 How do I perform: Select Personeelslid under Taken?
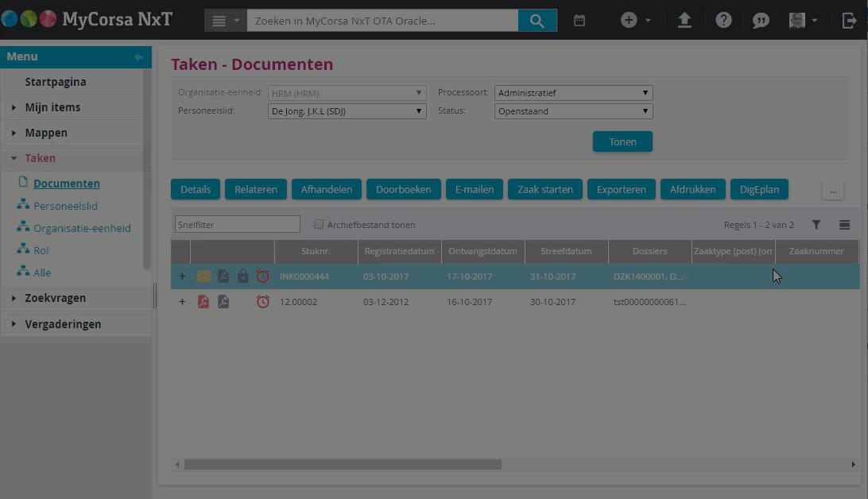click(65, 206)
